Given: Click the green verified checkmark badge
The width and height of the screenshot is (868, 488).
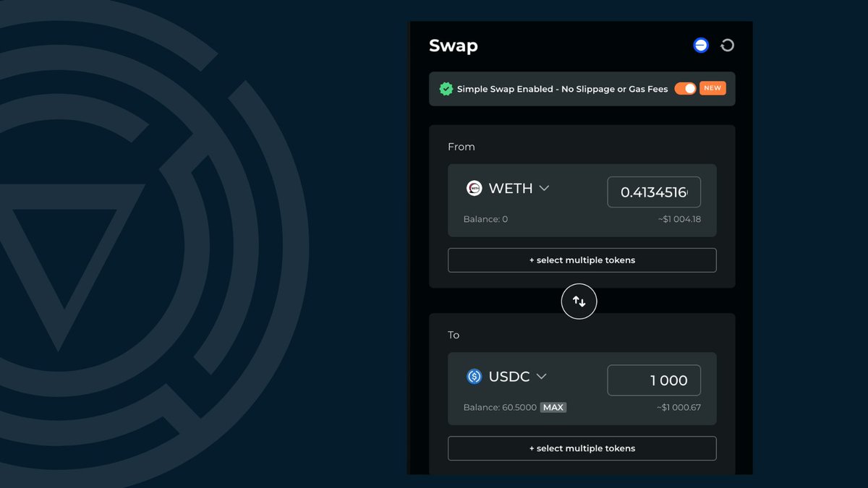Looking at the screenshot, I should click(446, 89).
